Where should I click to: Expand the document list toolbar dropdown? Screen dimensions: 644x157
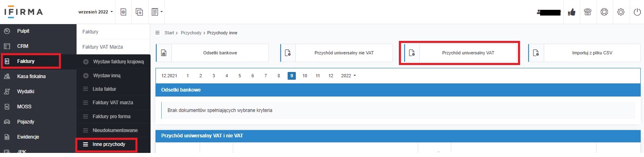click(157, 12)
